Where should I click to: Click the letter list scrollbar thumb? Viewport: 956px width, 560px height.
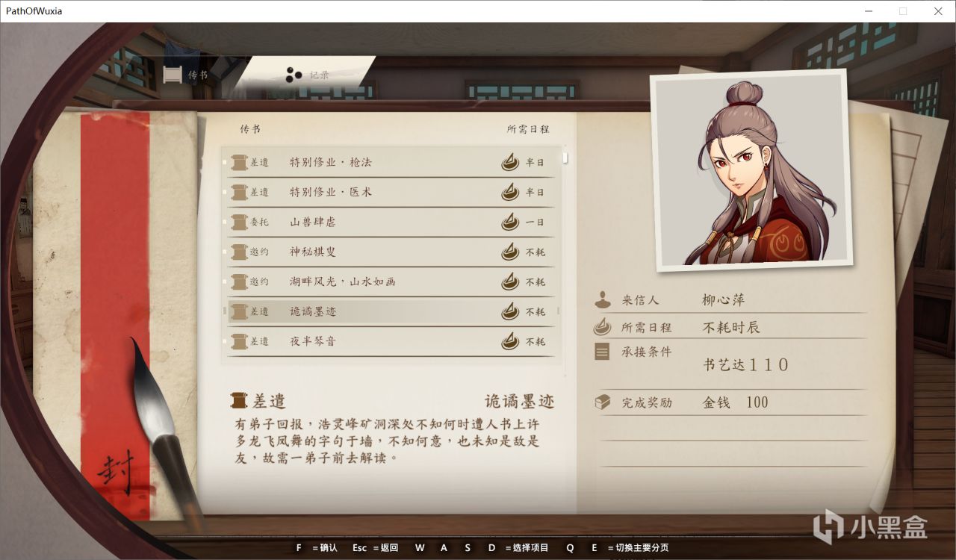[x=565, y=158]
